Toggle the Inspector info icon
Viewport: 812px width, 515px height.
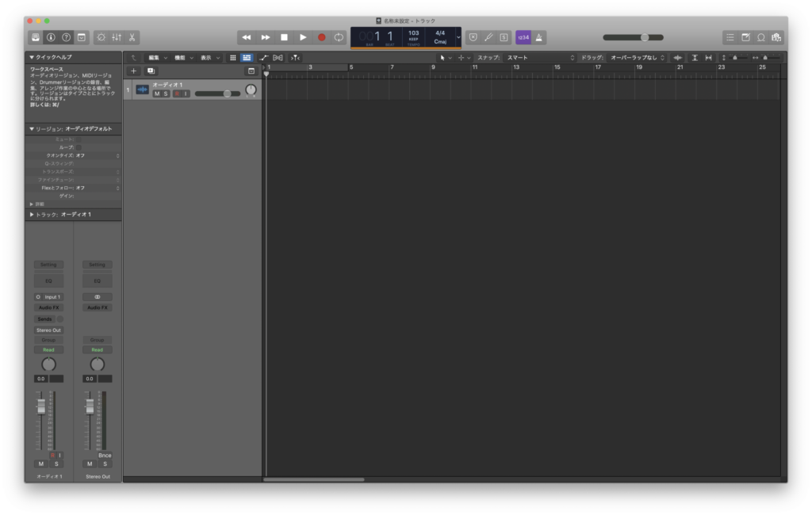[51, 37]
